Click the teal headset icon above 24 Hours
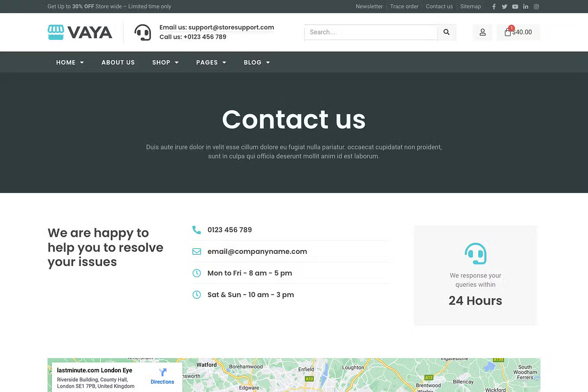 [475, 254]
